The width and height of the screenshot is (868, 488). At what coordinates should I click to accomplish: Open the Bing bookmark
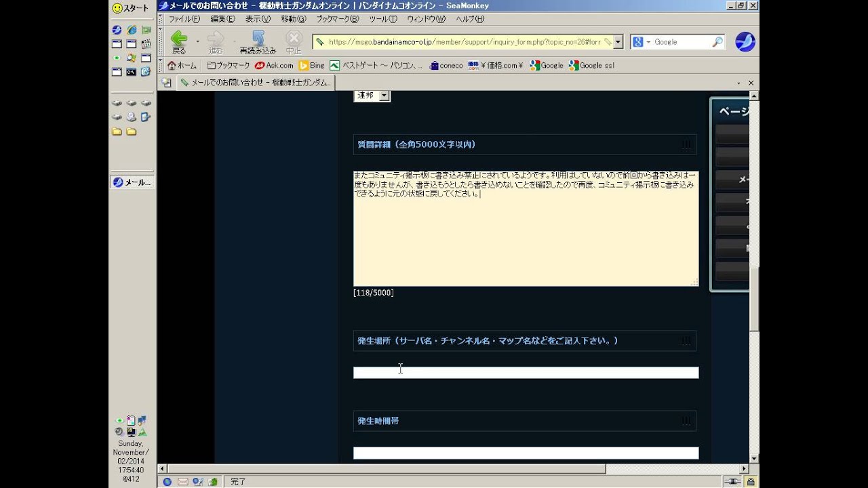[x=312, y=66]
